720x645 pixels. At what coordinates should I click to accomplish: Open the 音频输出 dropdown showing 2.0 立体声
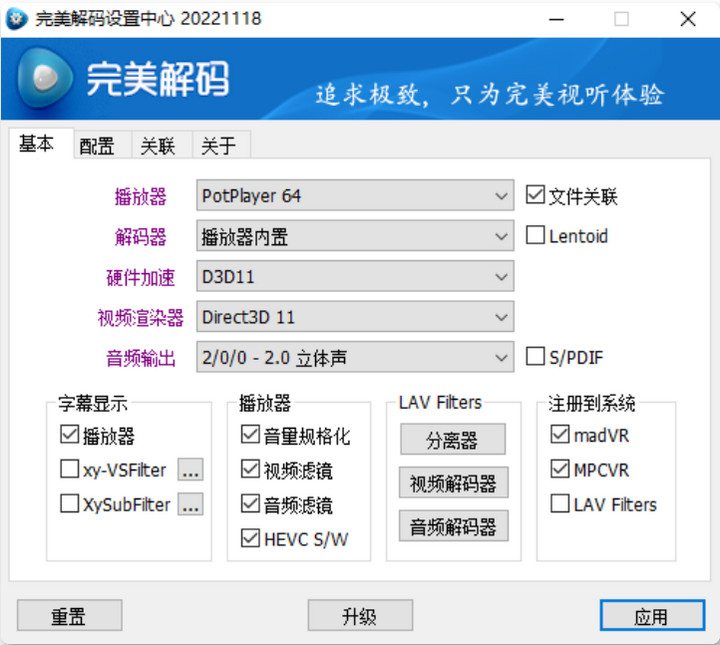click(355, 357)
